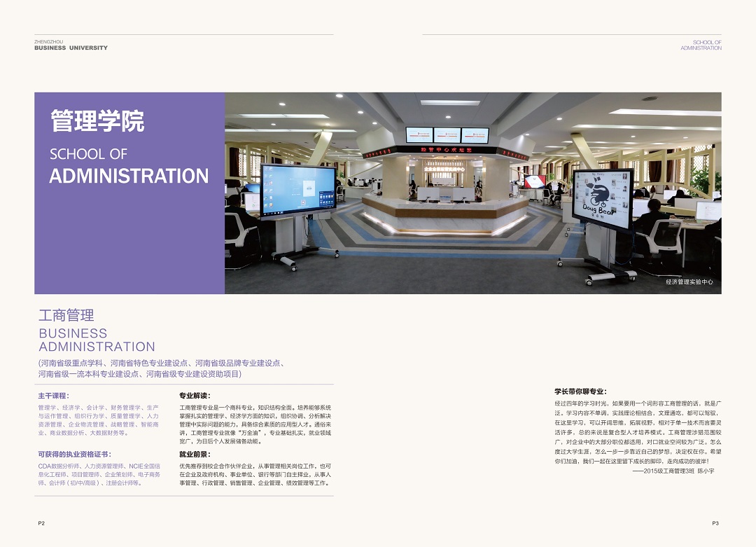Click the signature line 2015级工商管理3班 陈小宇

(673, 471)
